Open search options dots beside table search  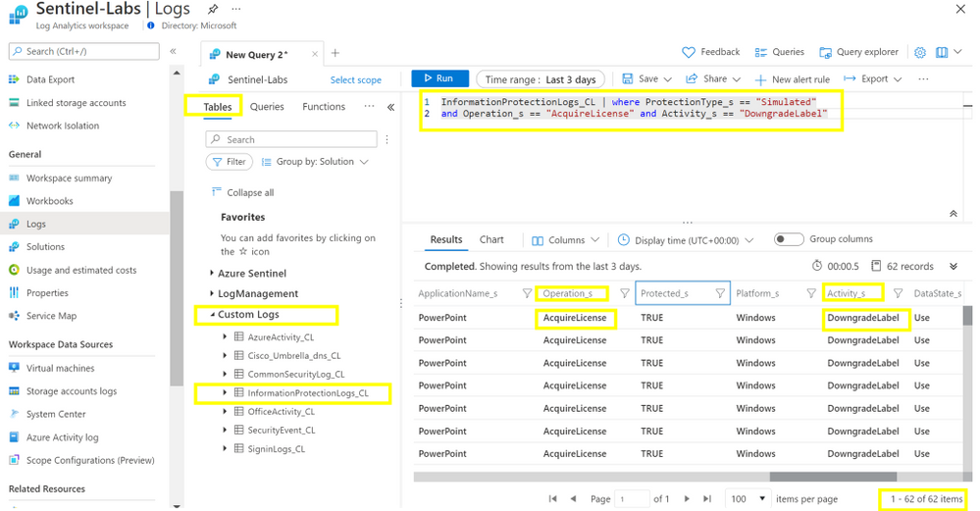point(387,139)
